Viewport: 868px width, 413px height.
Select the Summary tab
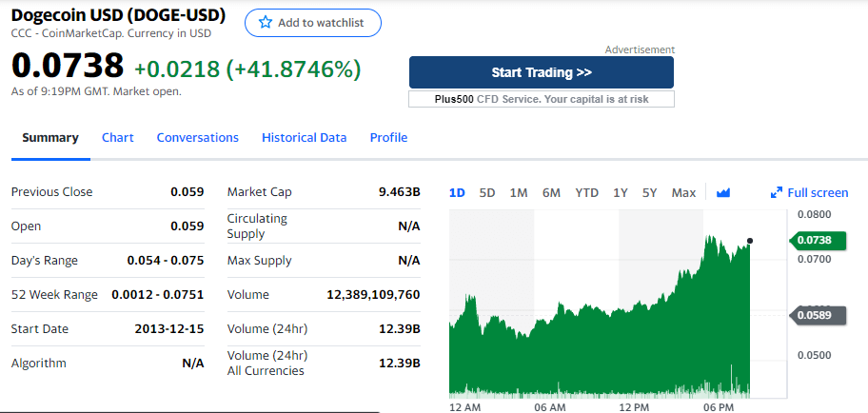[x=50, y=138]
